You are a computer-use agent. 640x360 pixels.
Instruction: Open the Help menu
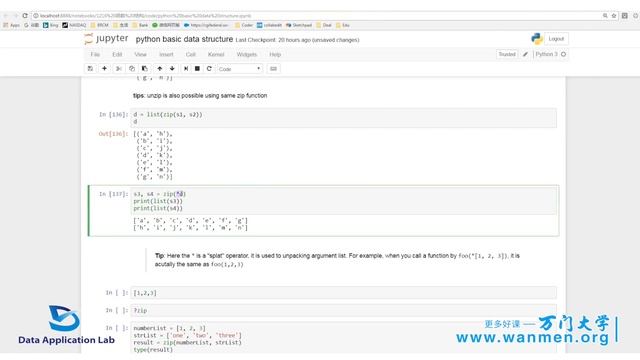pyautogui.click(x=275, y=54)
